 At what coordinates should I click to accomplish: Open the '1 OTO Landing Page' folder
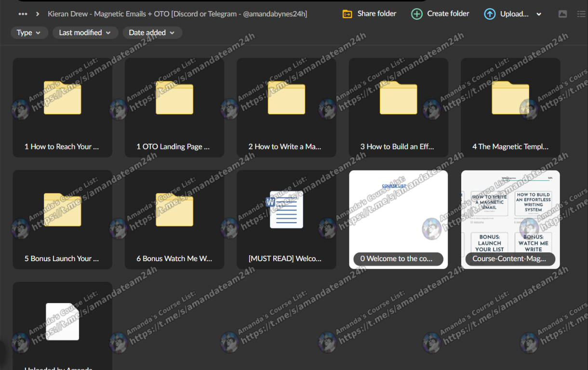[x=174, y=107]
